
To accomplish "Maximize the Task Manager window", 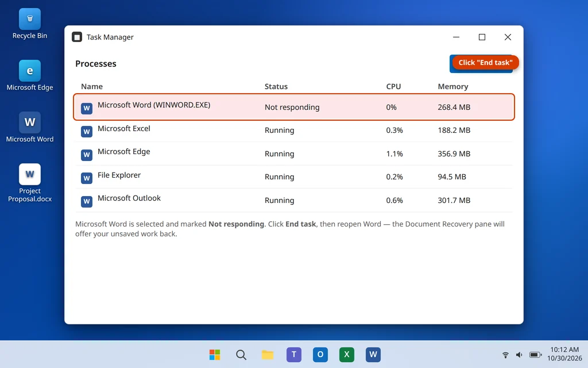I will [x=482, y=37].
